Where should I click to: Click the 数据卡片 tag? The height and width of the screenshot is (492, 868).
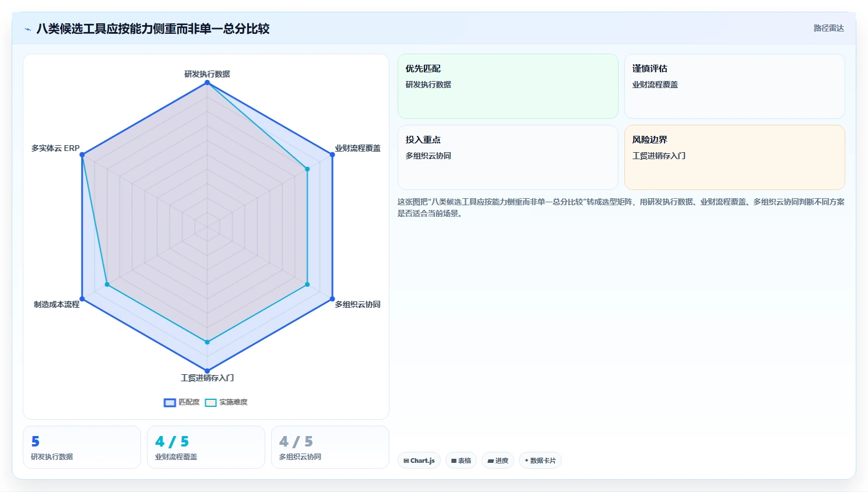pos(540,461)
